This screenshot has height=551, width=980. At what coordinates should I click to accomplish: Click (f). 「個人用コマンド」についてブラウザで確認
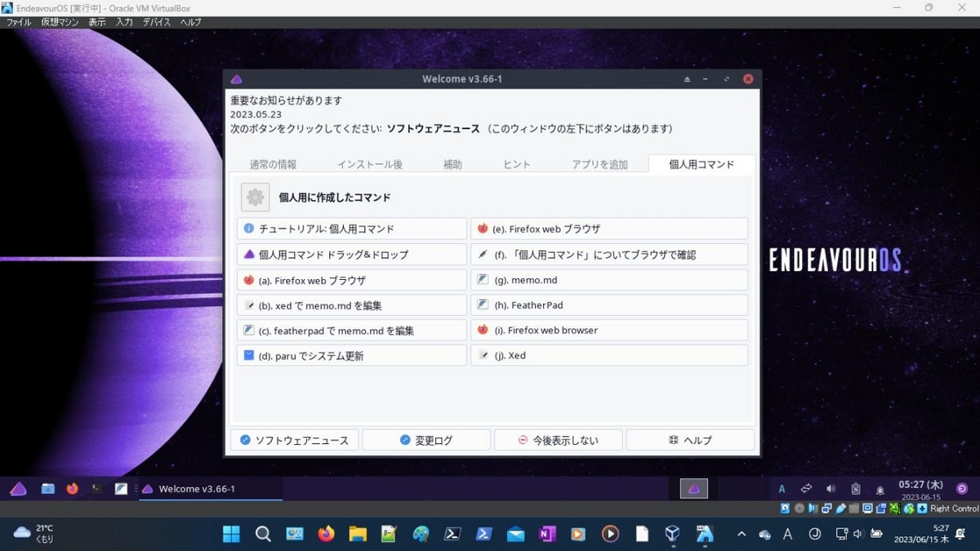coord(609,255)
